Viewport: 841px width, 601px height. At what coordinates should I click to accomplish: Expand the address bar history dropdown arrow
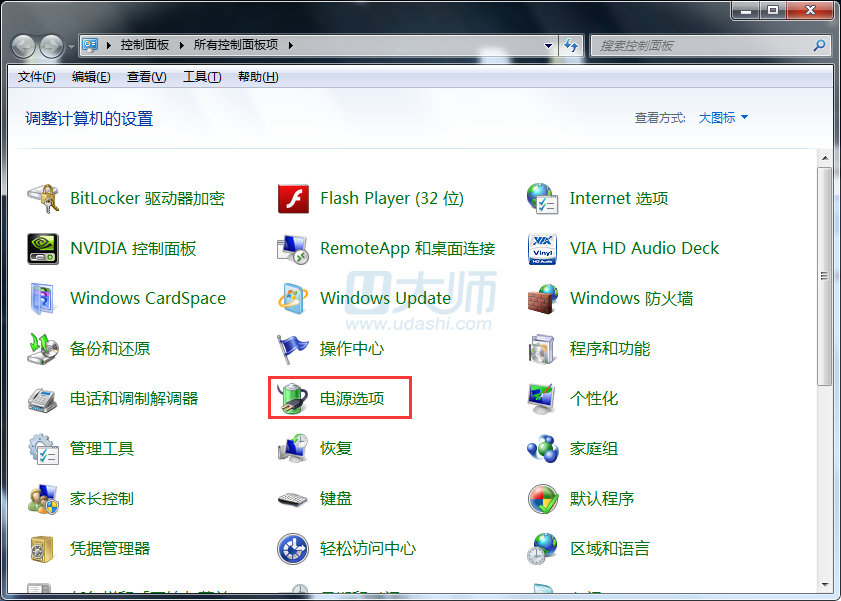pyautogui.click(x=548, y=46)
